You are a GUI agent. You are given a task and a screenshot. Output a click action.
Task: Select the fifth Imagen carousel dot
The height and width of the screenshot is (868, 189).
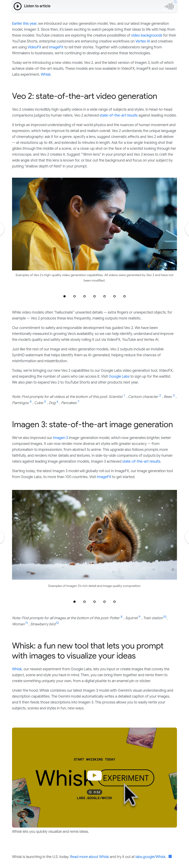(x=114, y=601)
